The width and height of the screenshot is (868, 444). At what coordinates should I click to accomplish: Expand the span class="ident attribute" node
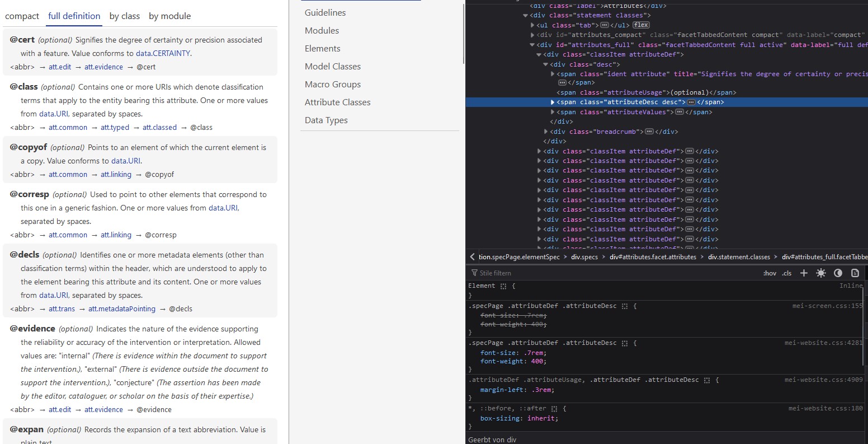(553, 74)
